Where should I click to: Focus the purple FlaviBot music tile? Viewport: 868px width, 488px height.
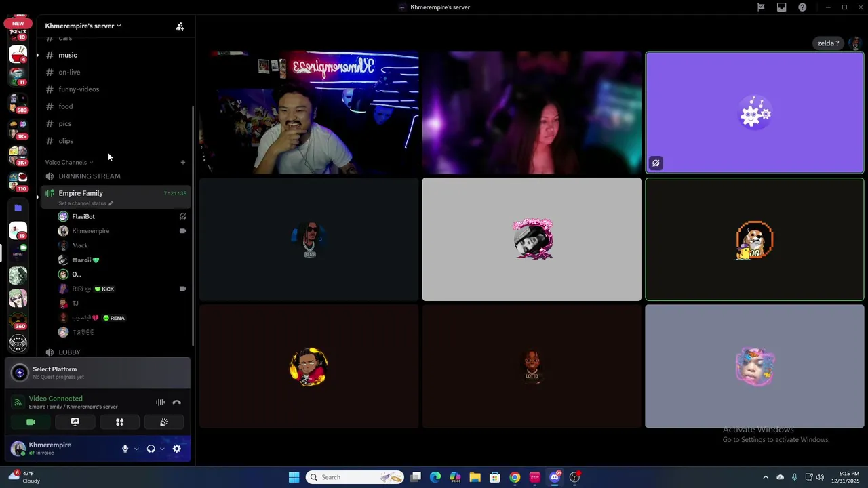tap(755, 113)
